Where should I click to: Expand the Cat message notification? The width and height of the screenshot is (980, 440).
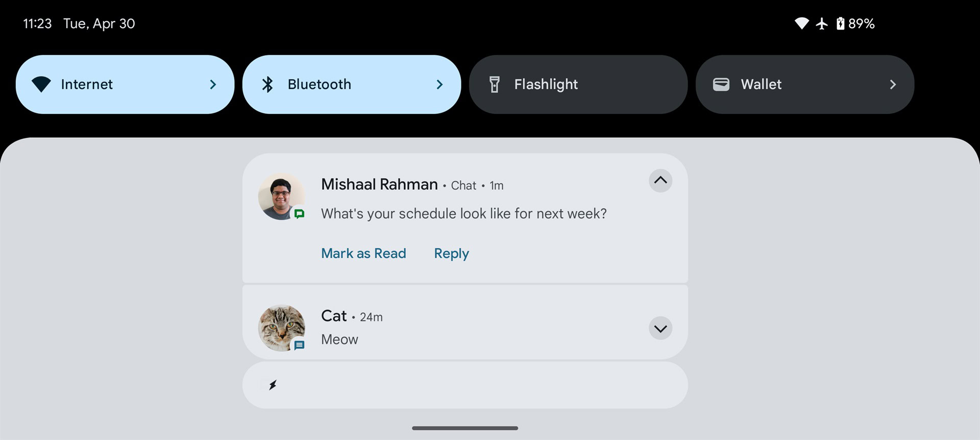point(660,328)
